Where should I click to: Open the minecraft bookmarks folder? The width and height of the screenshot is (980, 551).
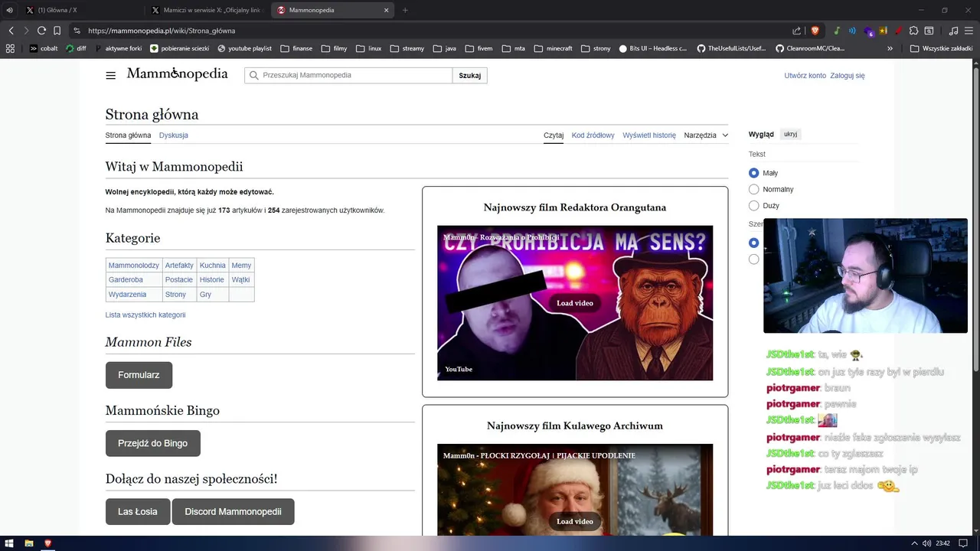pos(553,48)
